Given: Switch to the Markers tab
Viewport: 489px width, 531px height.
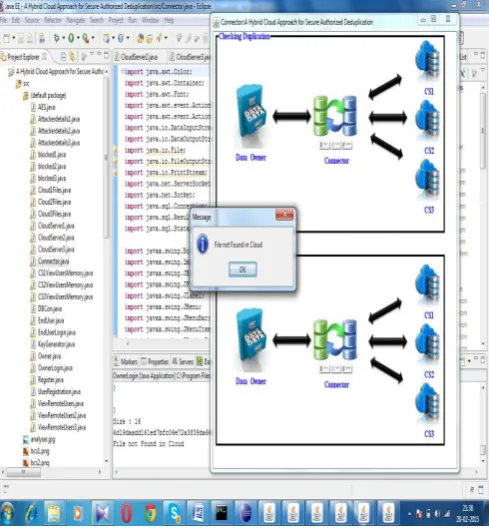Looking at the screenshot, I should coord(126,362).
